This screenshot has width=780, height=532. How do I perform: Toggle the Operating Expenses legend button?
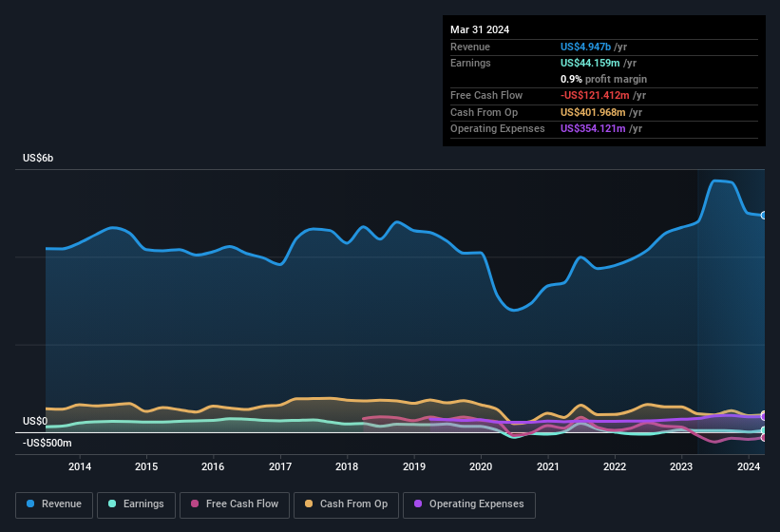pos(469,504)
